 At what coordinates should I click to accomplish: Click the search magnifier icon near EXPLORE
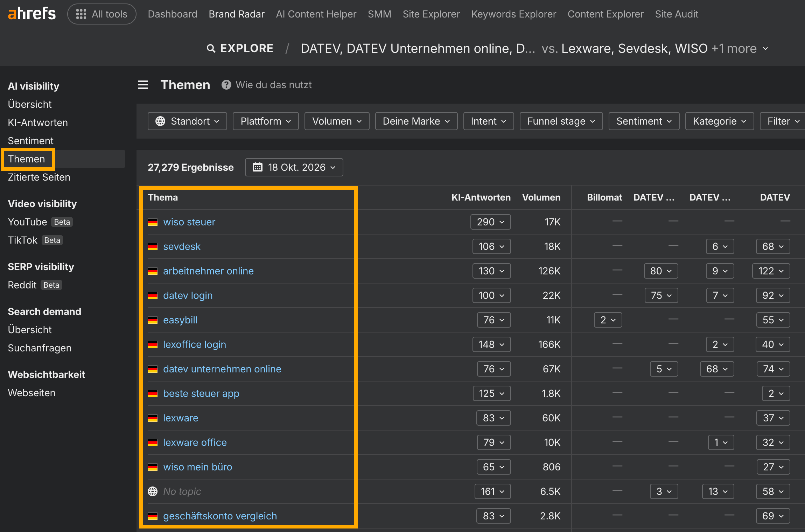point(211,48)
